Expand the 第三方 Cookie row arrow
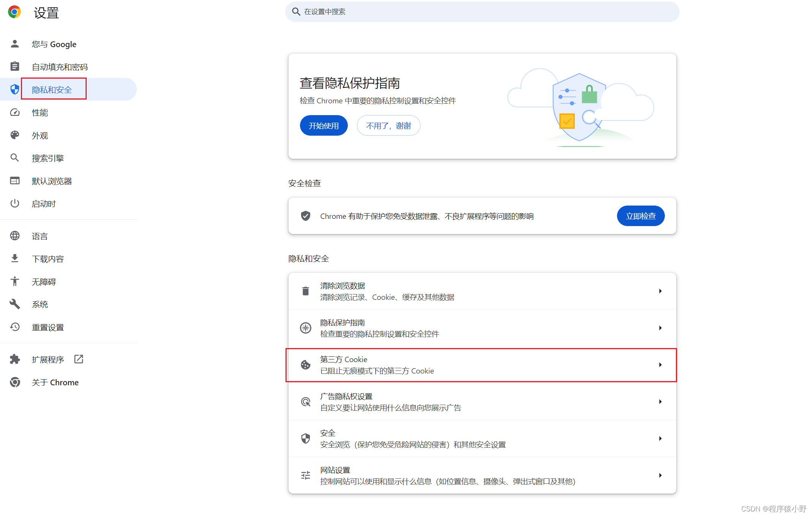 pos(660,365)
